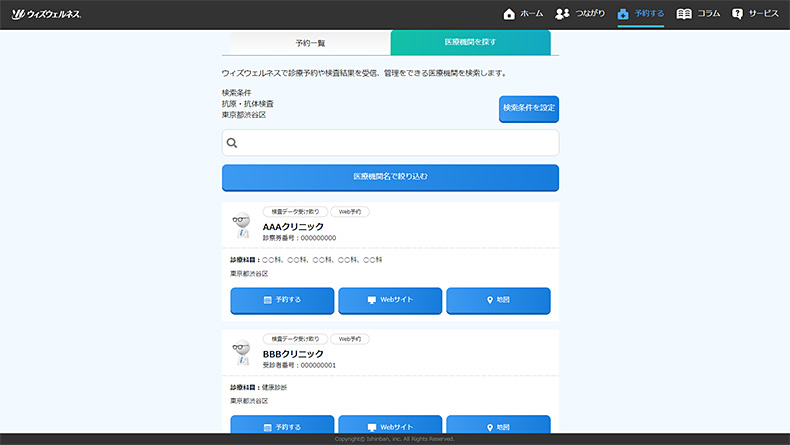The width and height of the screenshot is (790, 445).
Task: Open the 予約する navigation item
Action: [640, 14]
